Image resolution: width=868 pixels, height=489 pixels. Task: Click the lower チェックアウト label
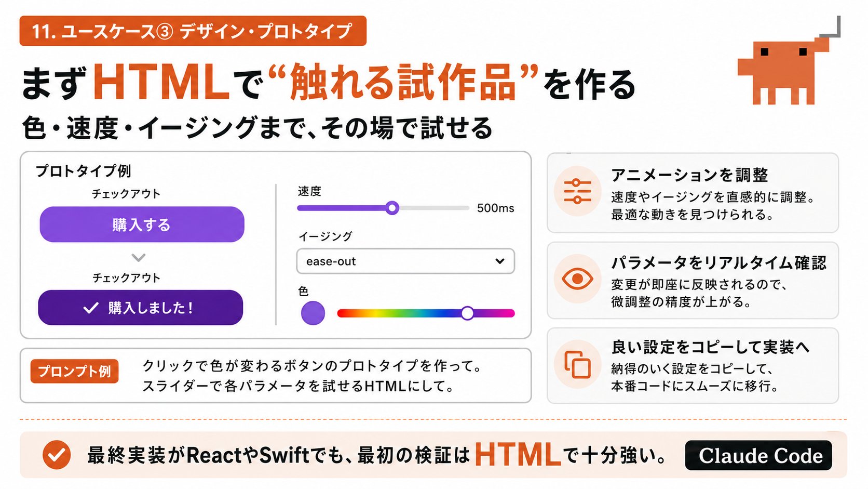(126, 278)
